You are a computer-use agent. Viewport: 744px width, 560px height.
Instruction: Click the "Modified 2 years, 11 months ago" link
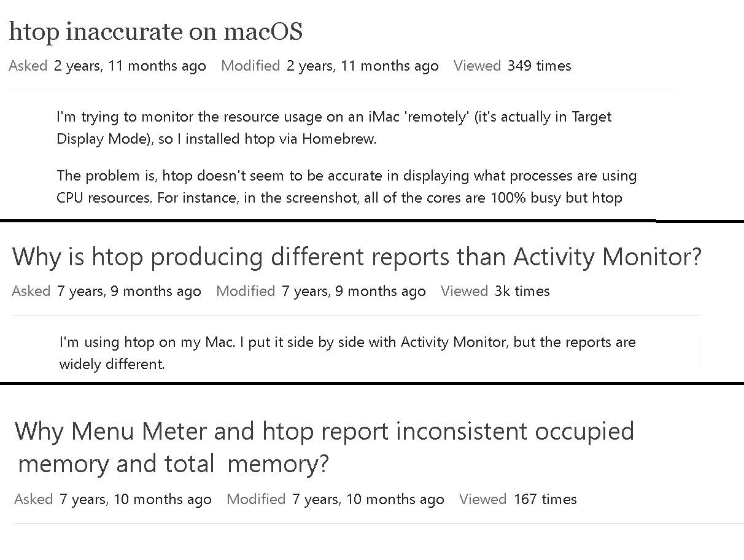tap(330, 66)
